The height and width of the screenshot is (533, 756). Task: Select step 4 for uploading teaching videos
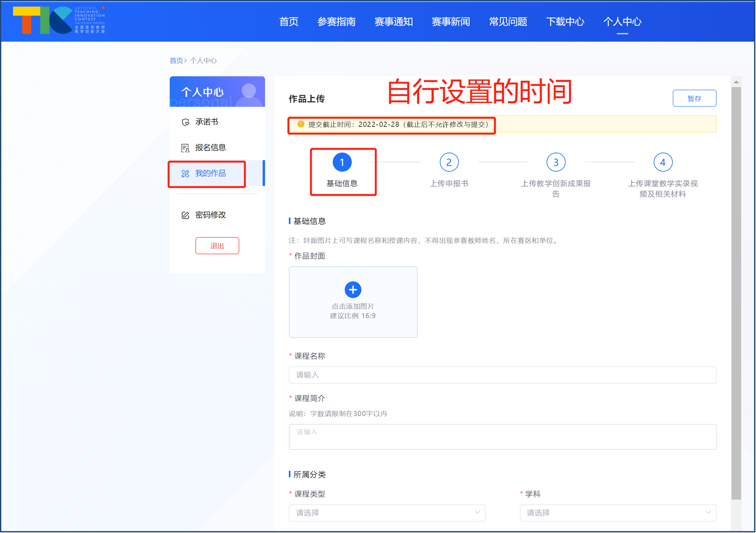pyautogui.click(x=663, y=162)
